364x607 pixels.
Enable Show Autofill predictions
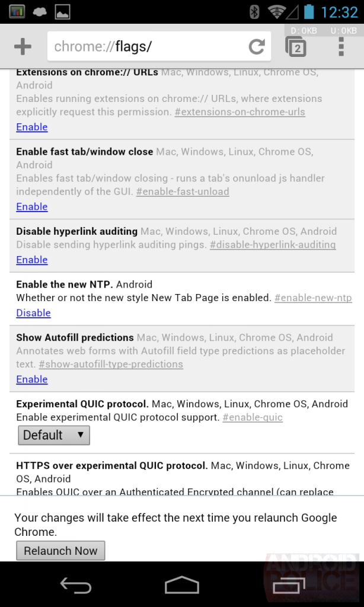[x=32, y=379]
